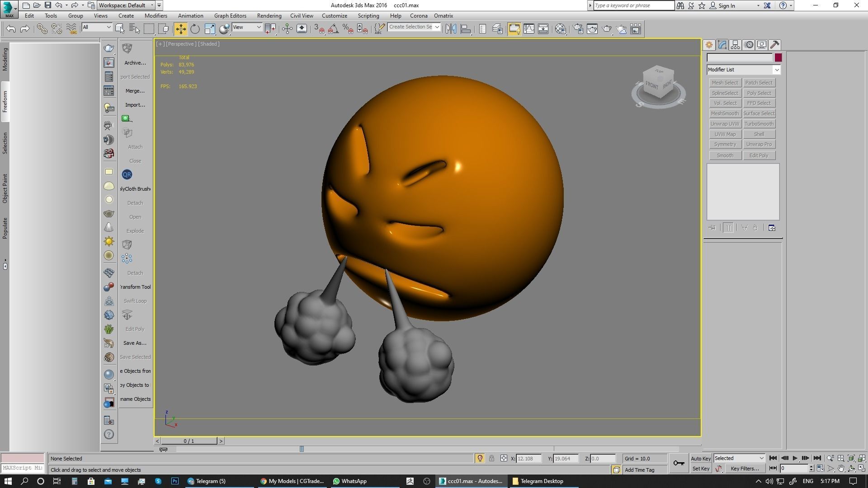
Task: Click the time slider 0 / 1 thumb
Action: [x=189, y=441]
